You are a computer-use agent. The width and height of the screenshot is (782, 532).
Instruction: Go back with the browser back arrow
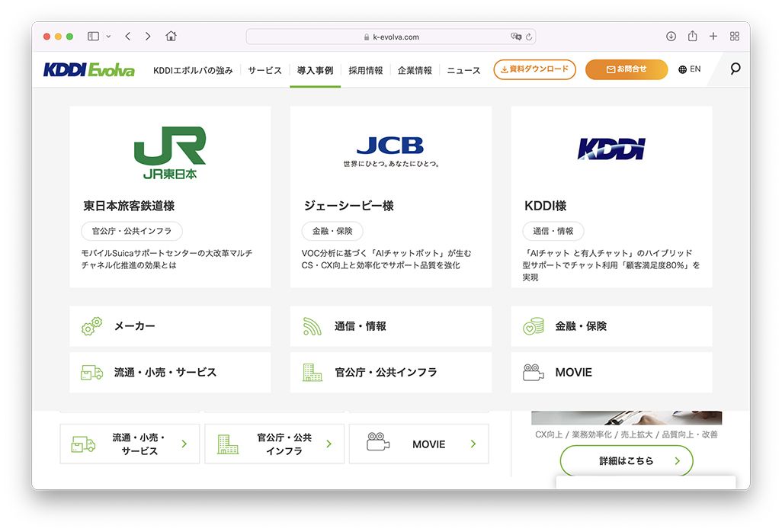pyautogui.click(x=128, y=37)
